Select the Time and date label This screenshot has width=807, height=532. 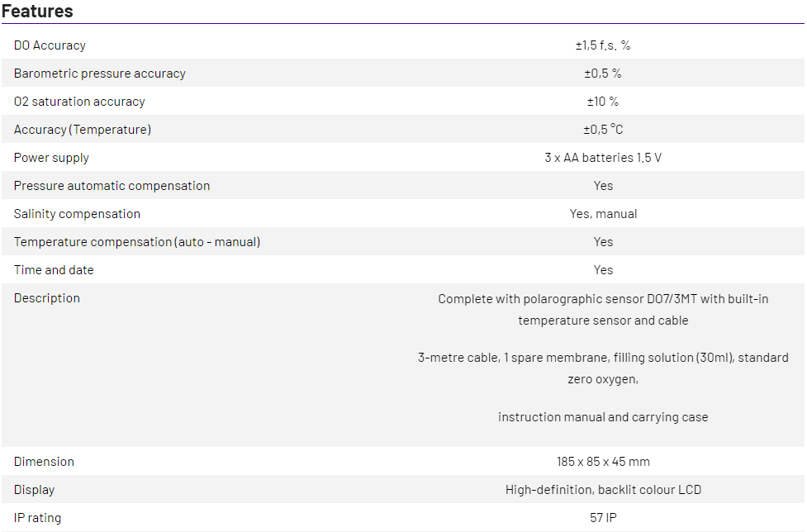point(54,270)
